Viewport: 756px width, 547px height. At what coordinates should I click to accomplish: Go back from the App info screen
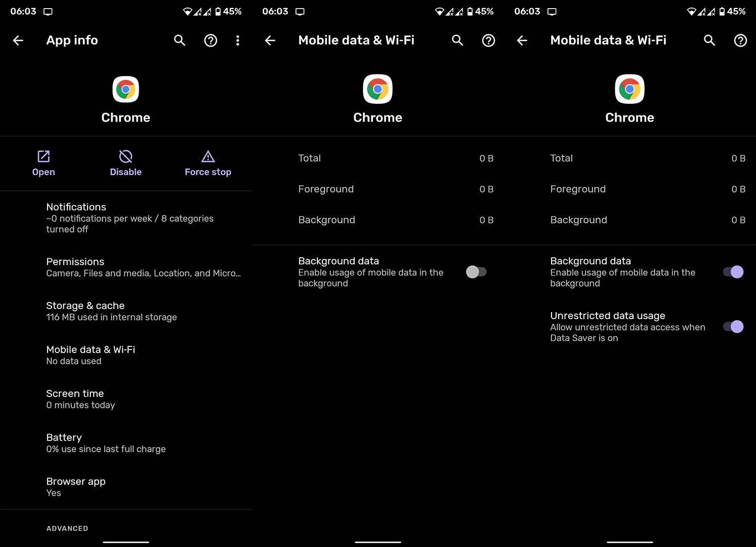[18, 41]
